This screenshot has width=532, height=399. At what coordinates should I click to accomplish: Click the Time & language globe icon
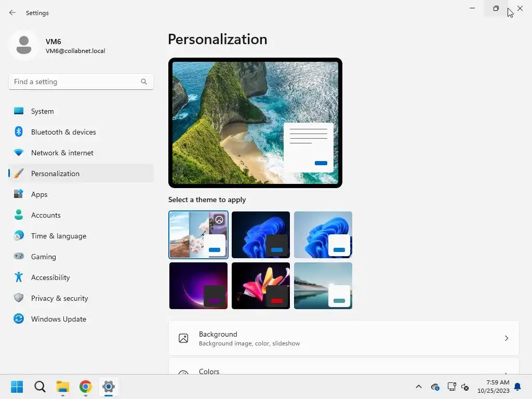19,235
